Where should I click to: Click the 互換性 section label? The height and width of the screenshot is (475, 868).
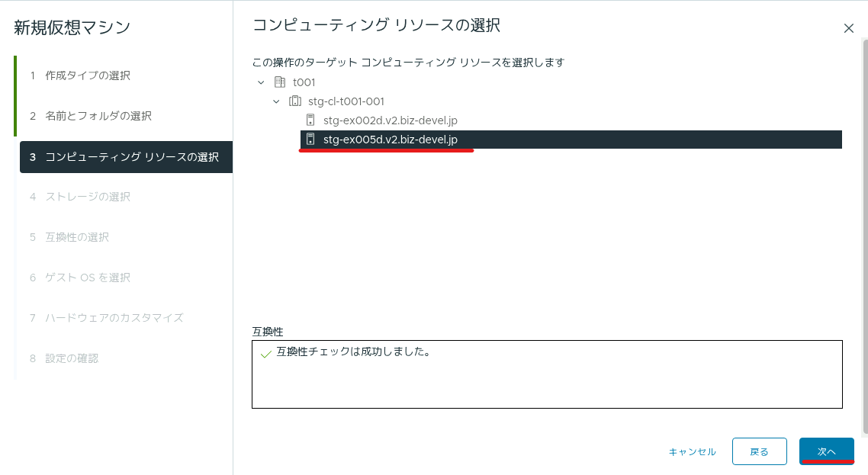click(268, 332)
